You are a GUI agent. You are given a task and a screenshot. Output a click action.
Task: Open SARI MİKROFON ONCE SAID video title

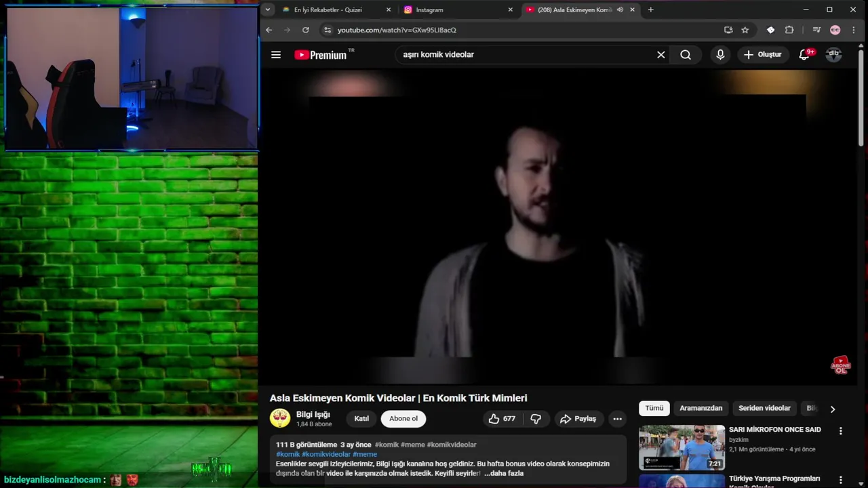(775, 430)
